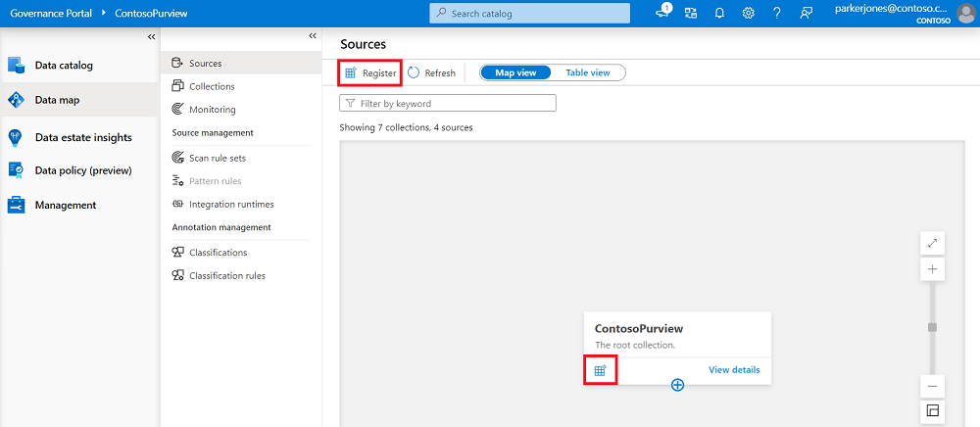The width and height of the screenshot is (980, 427).
Task: Switch to Table view
Action: click(x=588, y=72)
